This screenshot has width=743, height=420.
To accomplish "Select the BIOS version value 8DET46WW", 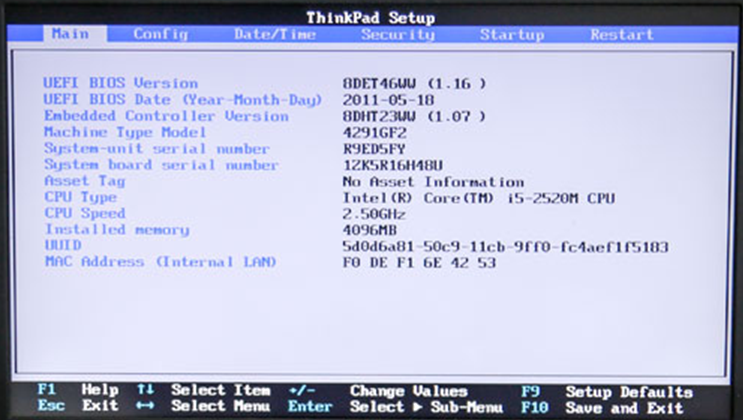I will click(x=415, y=83).
